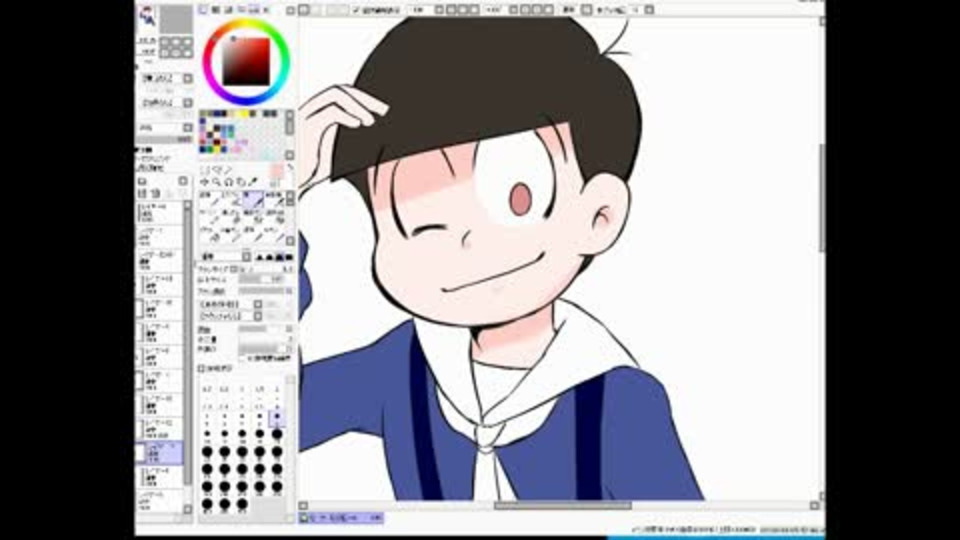Viewport: 960px width, 540px height.
Task: Pick the second brush in the tool tray's top row
Action: point(232,200)
